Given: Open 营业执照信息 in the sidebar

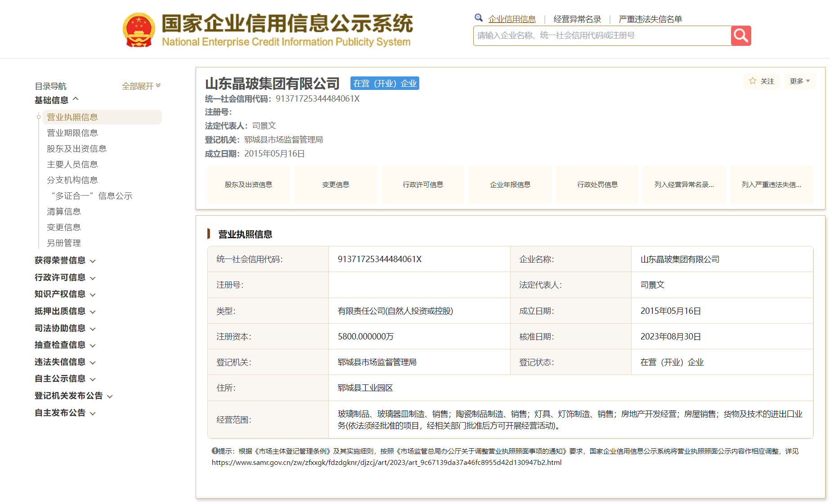Looking at the screenshot, I should [102, 117].
